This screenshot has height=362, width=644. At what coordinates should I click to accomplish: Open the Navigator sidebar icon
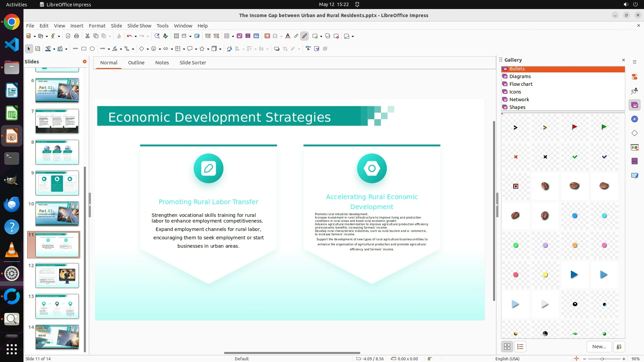[x=634, y=119]
